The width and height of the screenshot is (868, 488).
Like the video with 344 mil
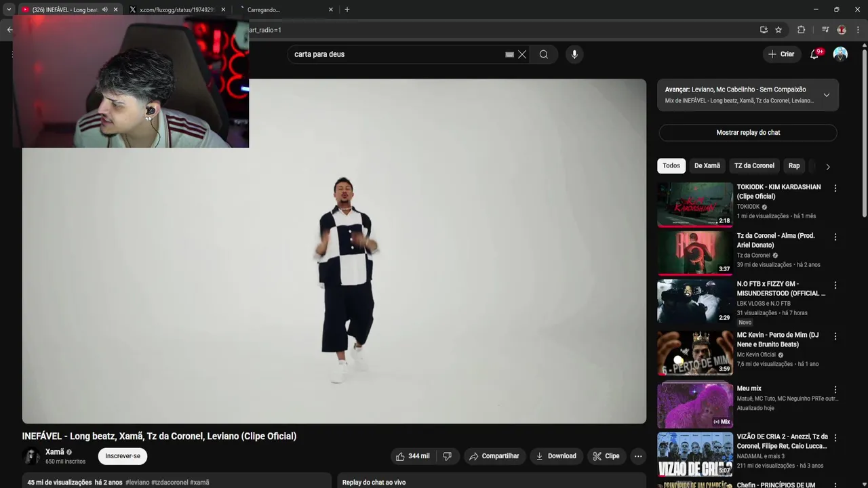pos(412,456)
